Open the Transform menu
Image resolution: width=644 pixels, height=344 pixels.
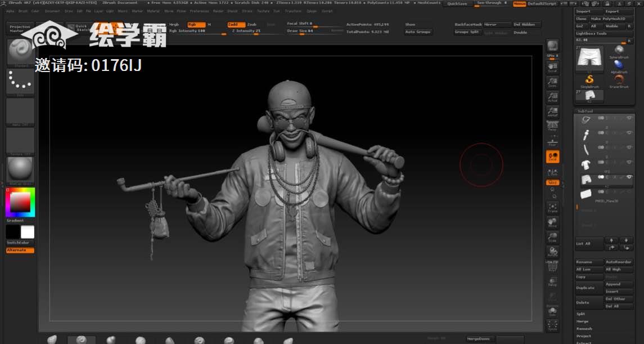tap(292, 11)
